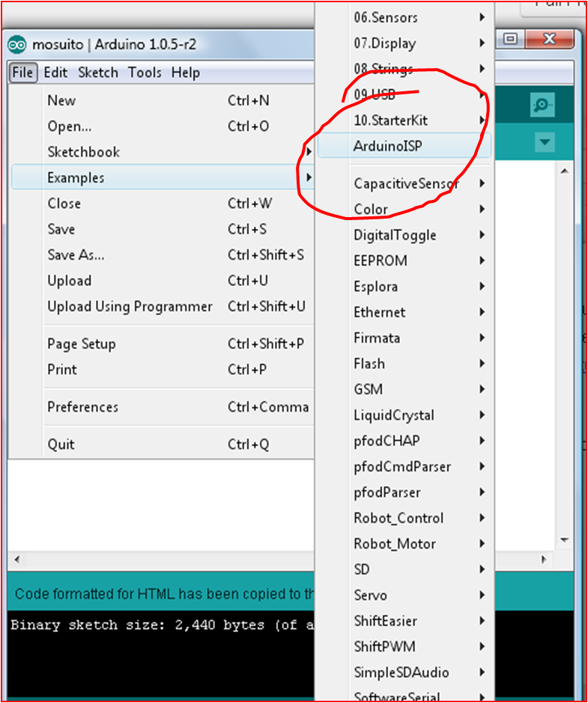
Task: Click horizontal scrollbar left arrow
Action: pyautogui.click(x=16, y=559)
